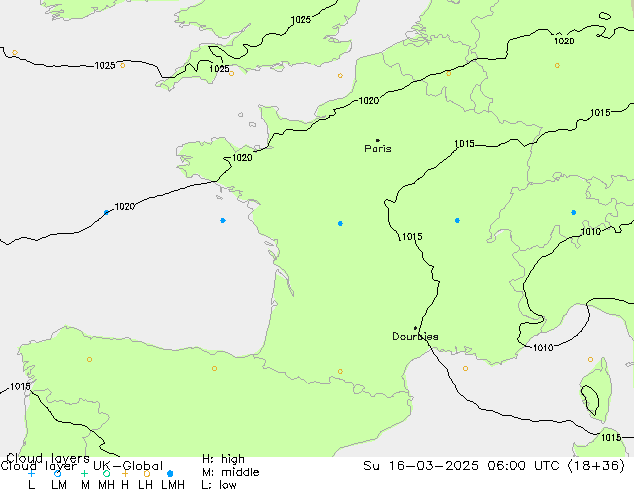Viewport: 634px width, 490px height.
Task: Click the 1020 label over northern Germany
Action: coord(564,41)
